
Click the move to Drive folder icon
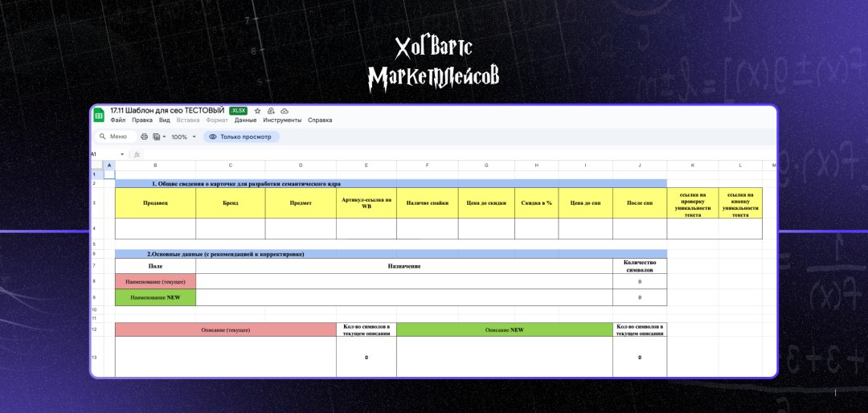click(x=271, y=110)
